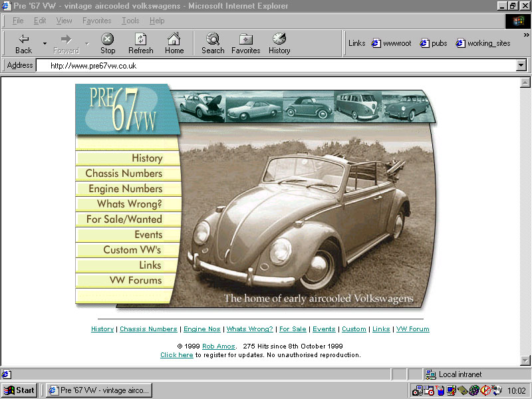Go to Events in the yellow navigation menu
Viewport: 532px width, 399px height.
pyautogui.click(x=148, y=235)
